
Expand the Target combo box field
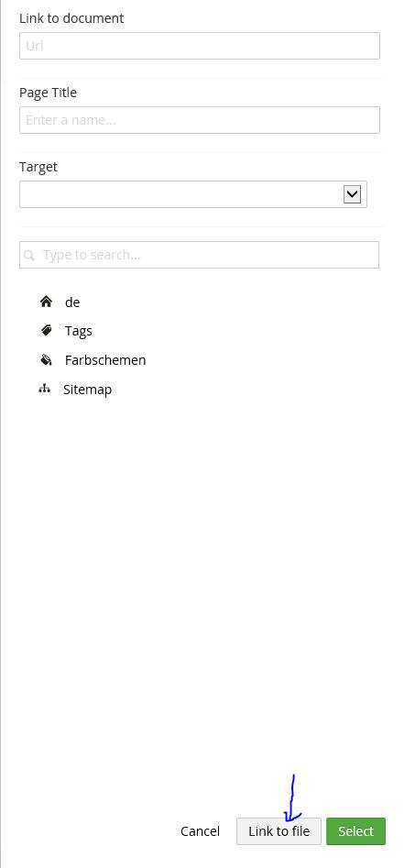pyautogui.click(x=193, y=194)
